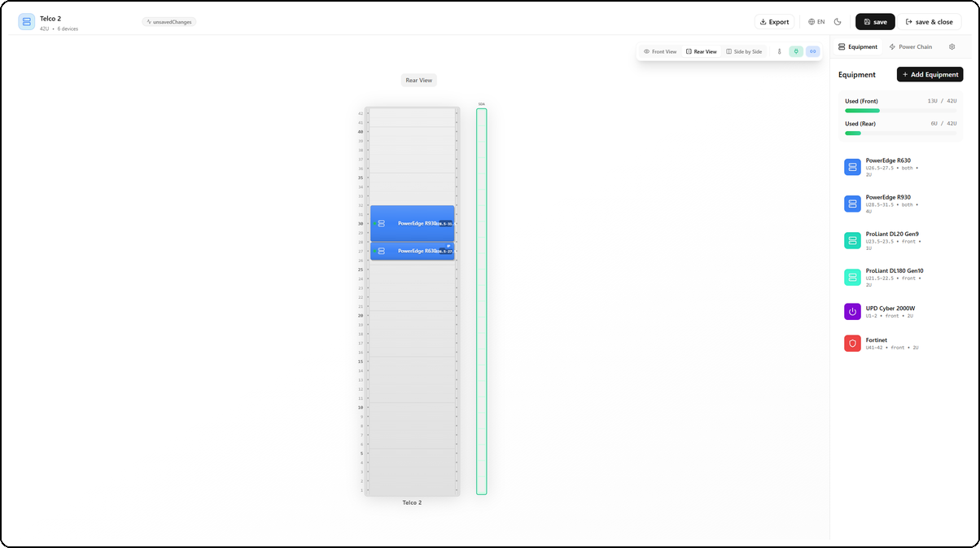Open the equipment panel settings gear
The width and height of the screenshot is (980, 548).
[952, 46]
